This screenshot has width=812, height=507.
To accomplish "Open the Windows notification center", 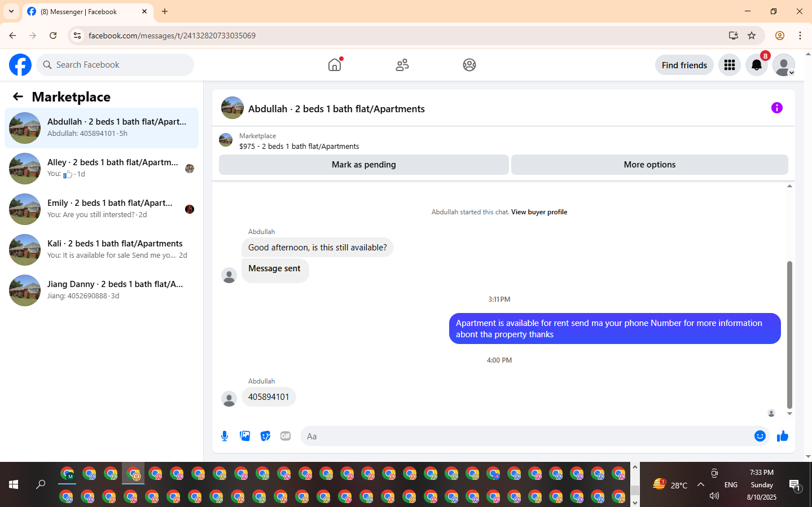I will (795, 484).
